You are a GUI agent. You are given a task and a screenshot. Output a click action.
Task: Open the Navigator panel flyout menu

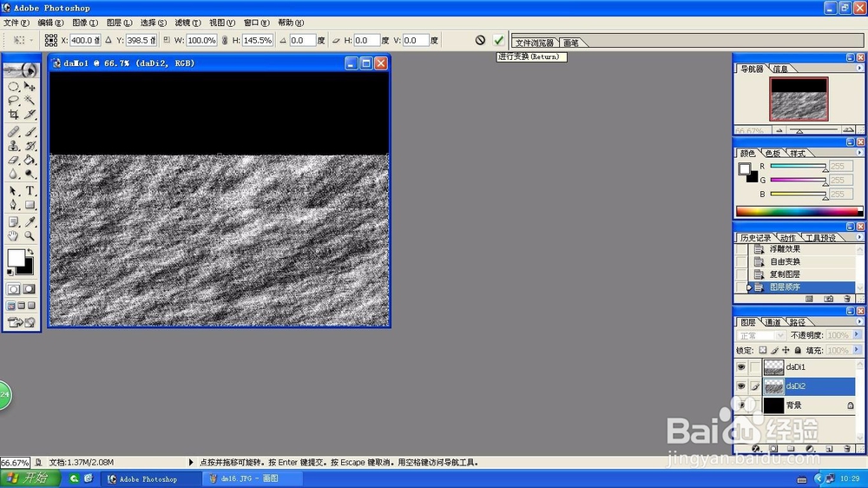pos(859,68)
